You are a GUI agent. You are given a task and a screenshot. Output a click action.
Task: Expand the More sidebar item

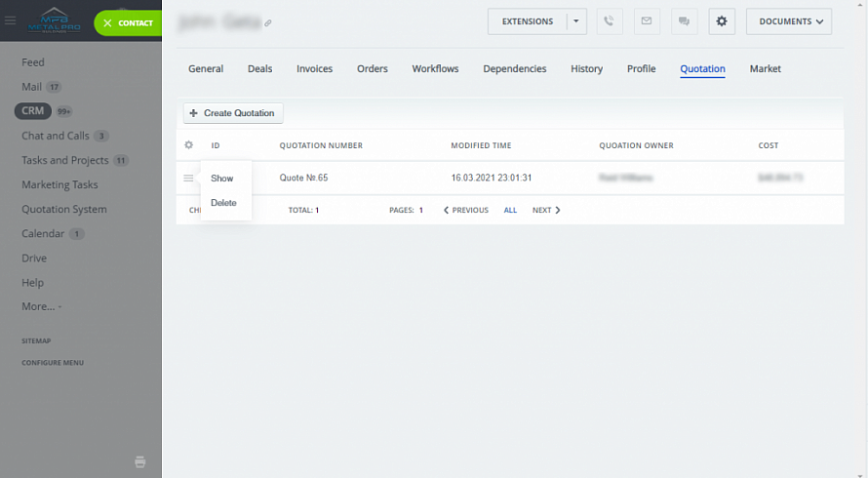click(41, 306)
